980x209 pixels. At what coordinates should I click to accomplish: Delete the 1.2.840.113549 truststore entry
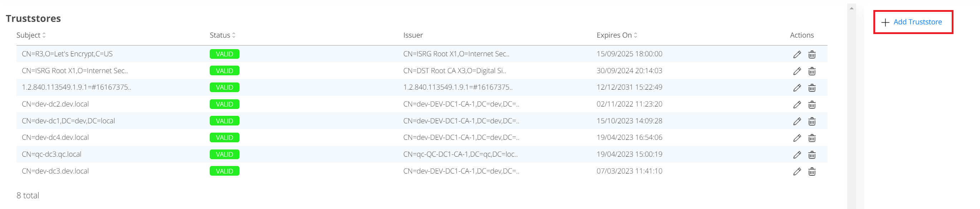tap(811, 88)
